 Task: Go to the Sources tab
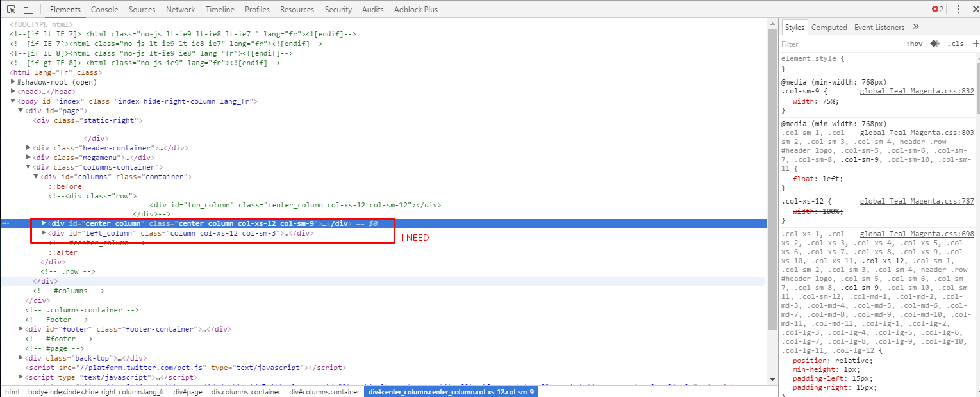click(142, 10)
